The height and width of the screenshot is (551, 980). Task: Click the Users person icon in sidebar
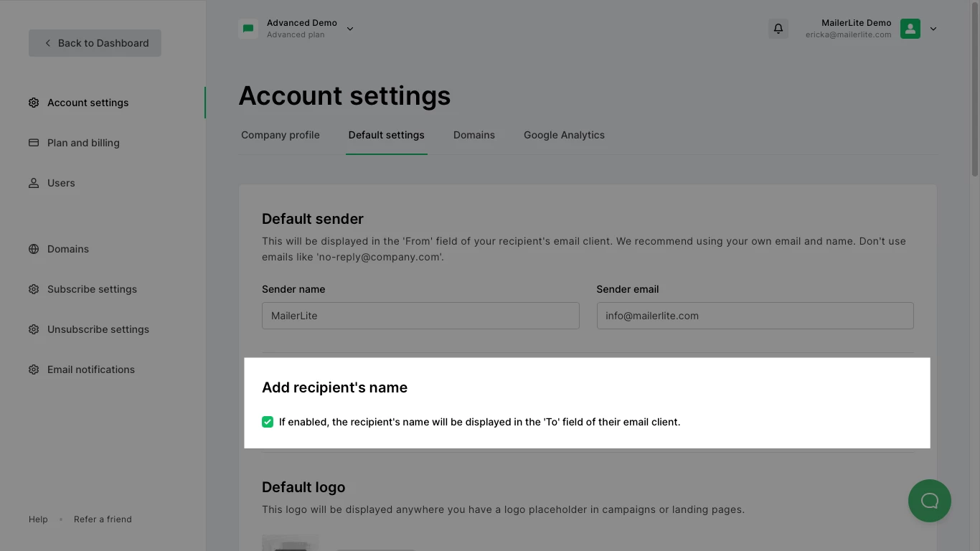tap(34, 183)
